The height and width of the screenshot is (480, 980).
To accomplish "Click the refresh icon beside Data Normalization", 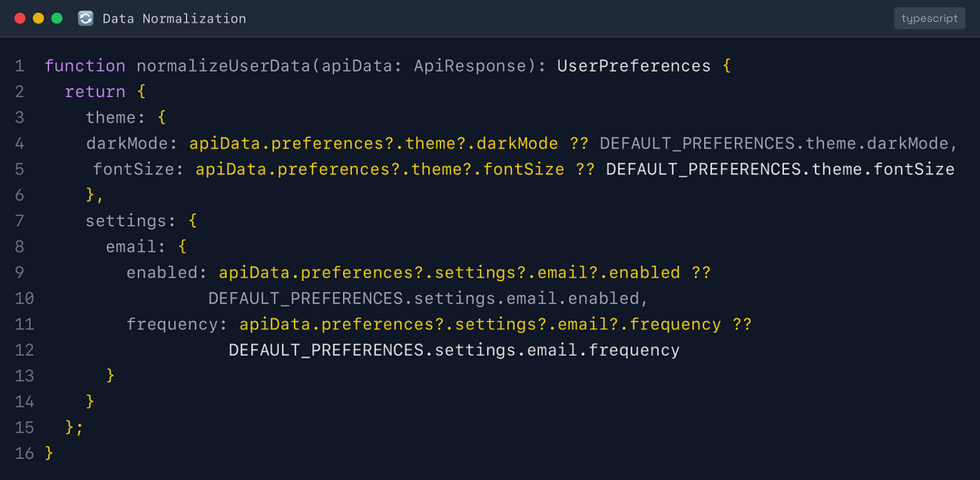I will (85, 18).
